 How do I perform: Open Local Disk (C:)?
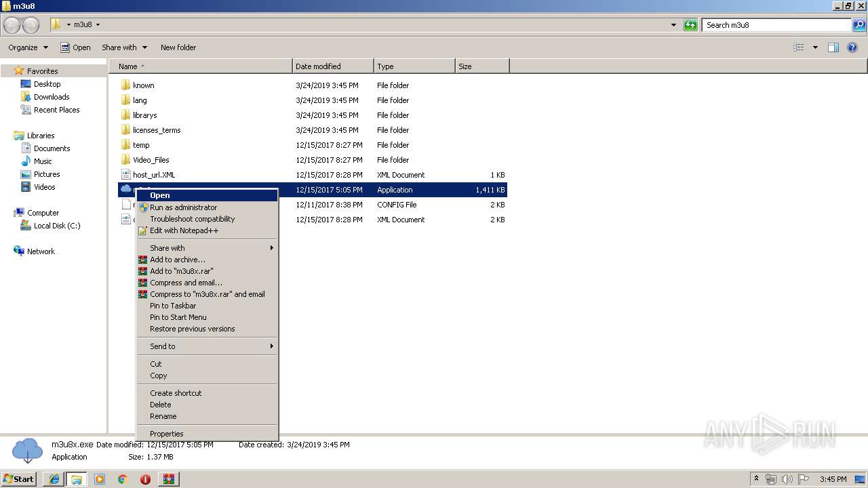pyautogui.click(x=57, y=226)
